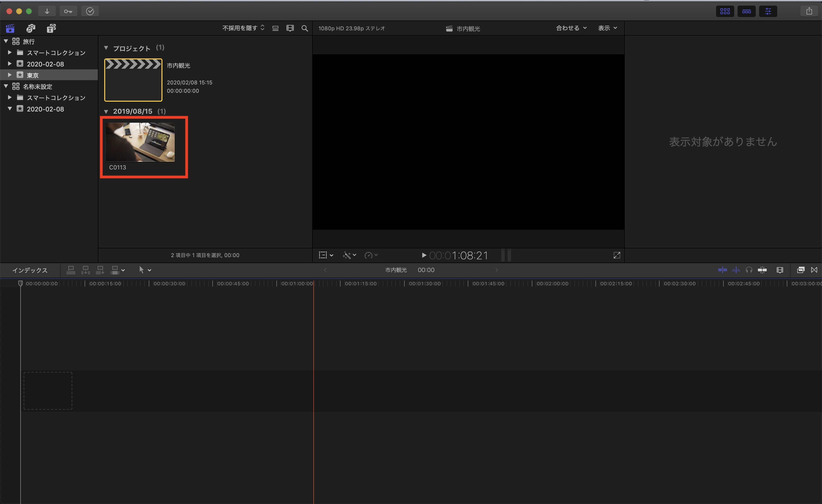Expand the 東京 event in sidebar
This screenshot has width=822, height=504.
(10, 75)
